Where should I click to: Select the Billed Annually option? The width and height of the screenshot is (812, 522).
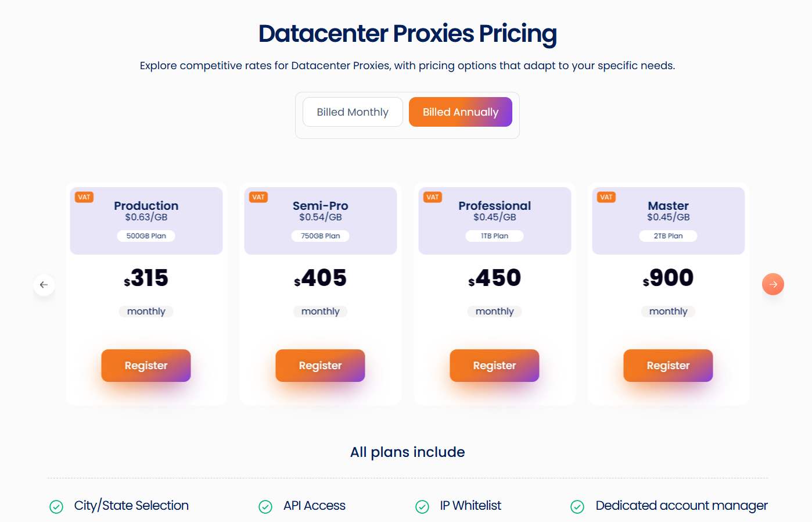(460, 112)
